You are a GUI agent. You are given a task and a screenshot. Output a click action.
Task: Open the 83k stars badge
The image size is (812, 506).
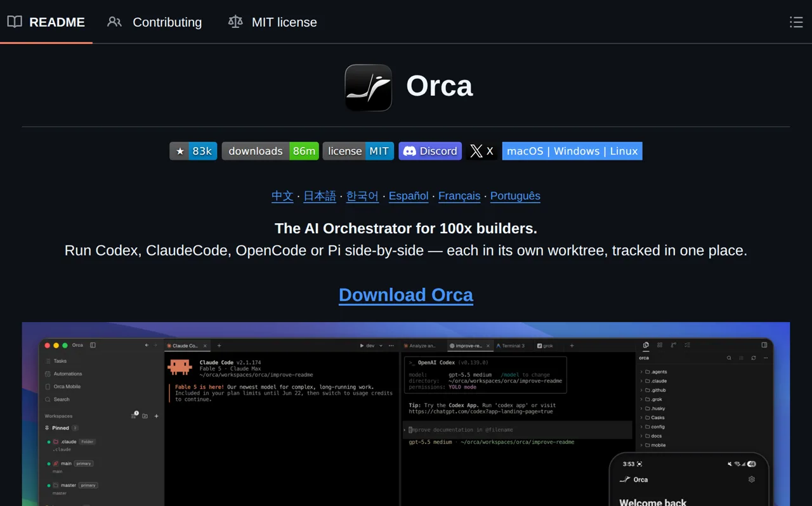[193, 151]
